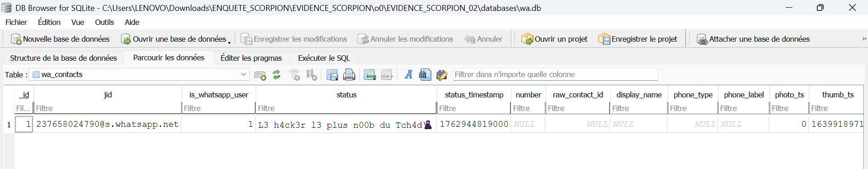Select the thumb_ts cell 1639918971

click(x=837, y=124)
